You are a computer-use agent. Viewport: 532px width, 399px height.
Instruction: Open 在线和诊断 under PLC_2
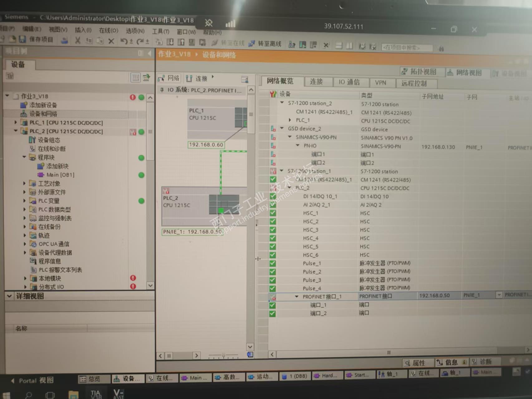click(x=52, y=149)
